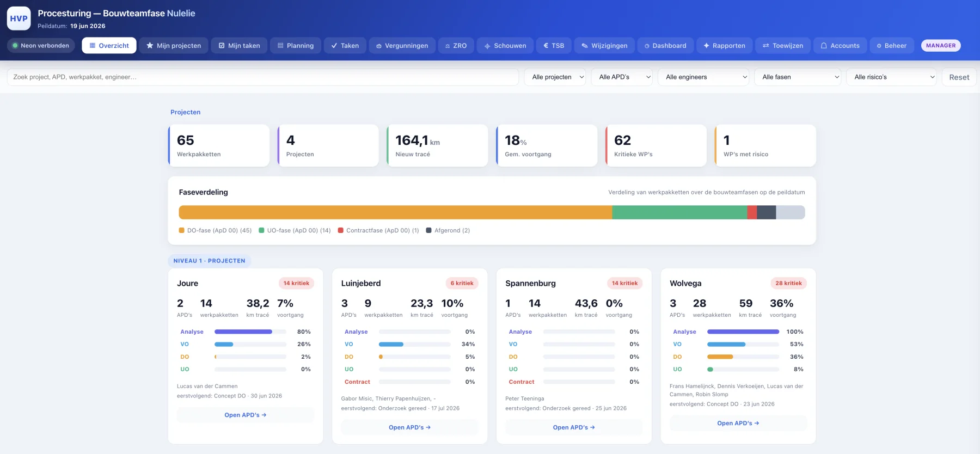Click the "28 kritiek" badge on Wolvega
Screen dimensions: 980x454
pyautogui.click(x=788, y=283)
